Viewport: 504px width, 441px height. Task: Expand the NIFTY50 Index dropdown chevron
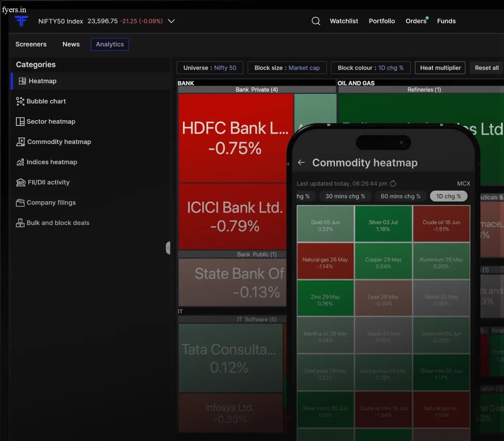pyautogui.click(x=172, y=21)
